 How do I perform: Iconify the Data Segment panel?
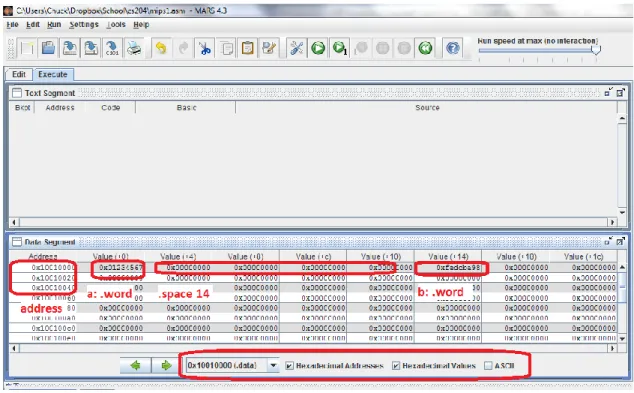(609, 241)
